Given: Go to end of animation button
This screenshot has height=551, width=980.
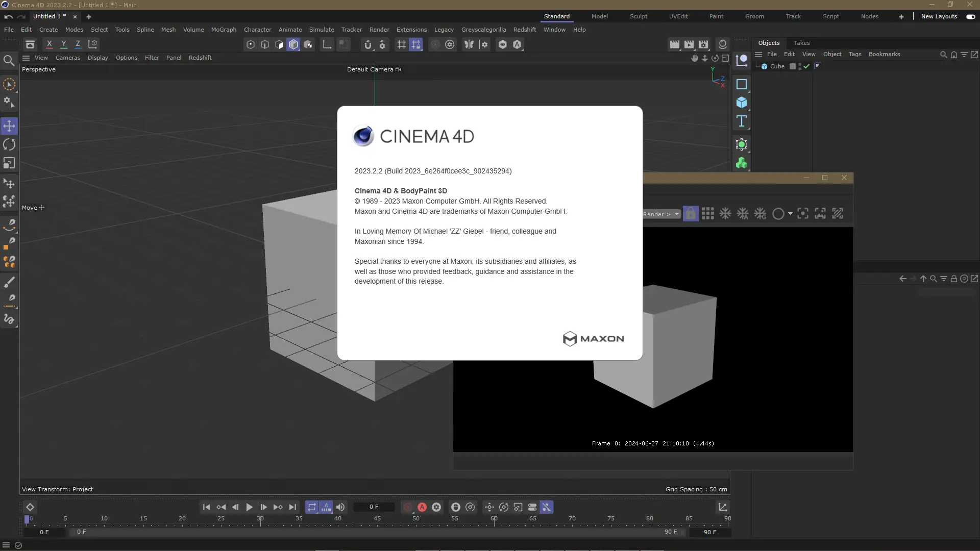Looking at the screenshot, I should [292, 507].
